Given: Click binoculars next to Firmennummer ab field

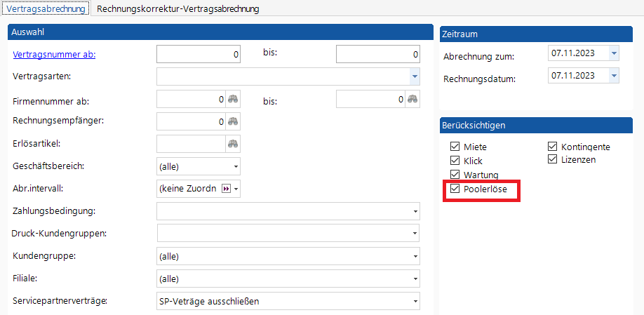Looking at the screenshot, I should [x=233, y=100].
